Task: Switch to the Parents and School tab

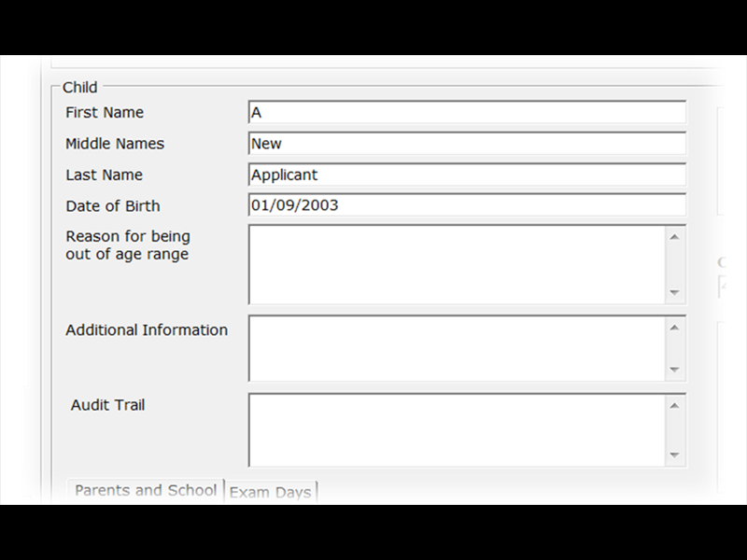Action: point(146,491)
